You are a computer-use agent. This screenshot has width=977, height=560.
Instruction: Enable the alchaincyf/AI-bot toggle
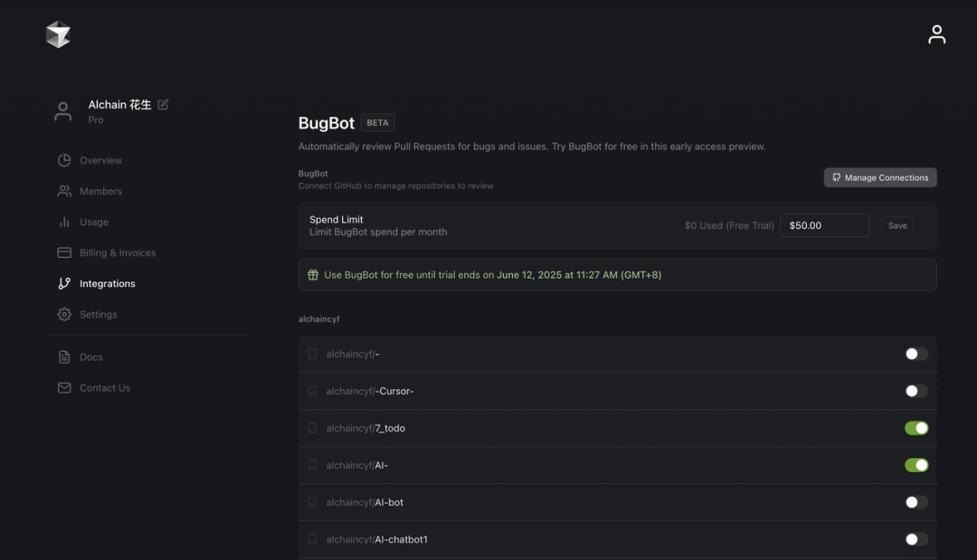pos(916,502)
